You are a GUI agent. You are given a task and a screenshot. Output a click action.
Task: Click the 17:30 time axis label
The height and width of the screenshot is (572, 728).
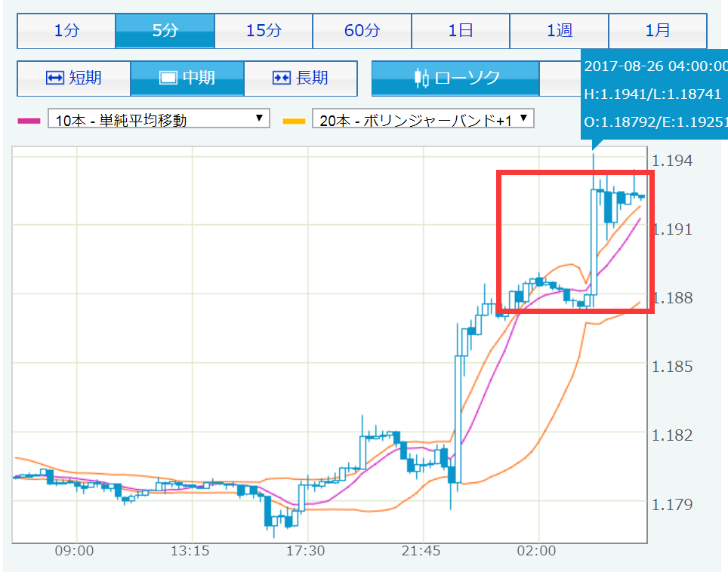pyautogui.click(x=306, y=551)
